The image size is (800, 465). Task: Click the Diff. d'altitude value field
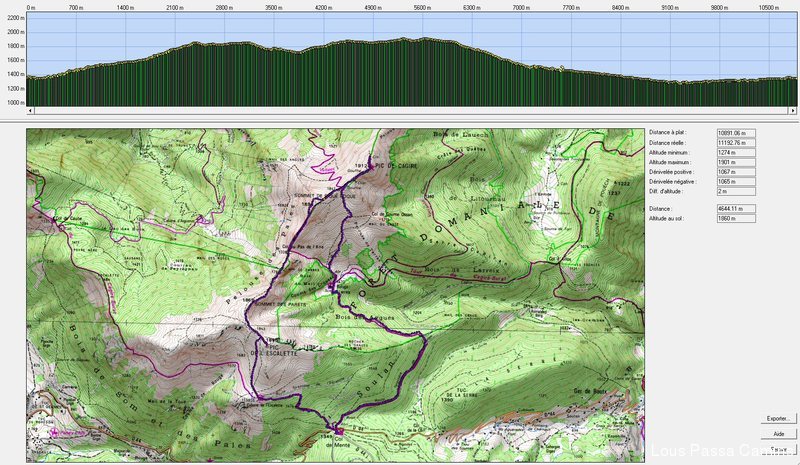click(x=736, y=191)
